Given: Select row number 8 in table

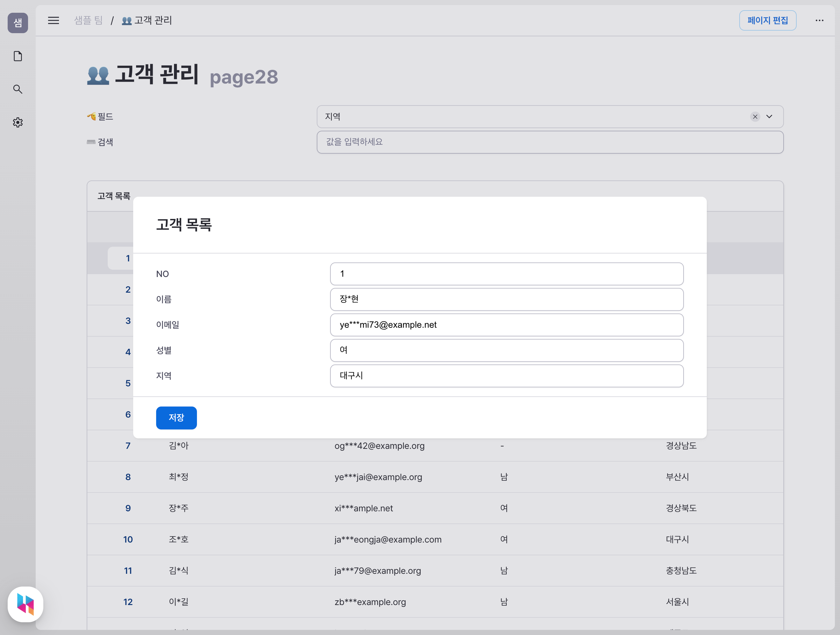Looking at the screenshot, I should pos(128,477).
